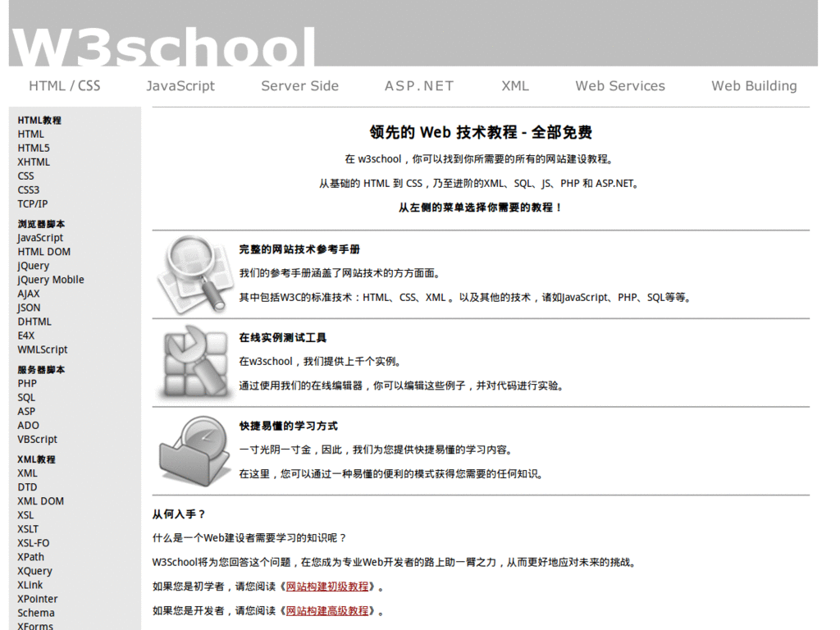
Task: Open the Web Building tab
Action: coord(754,85)
